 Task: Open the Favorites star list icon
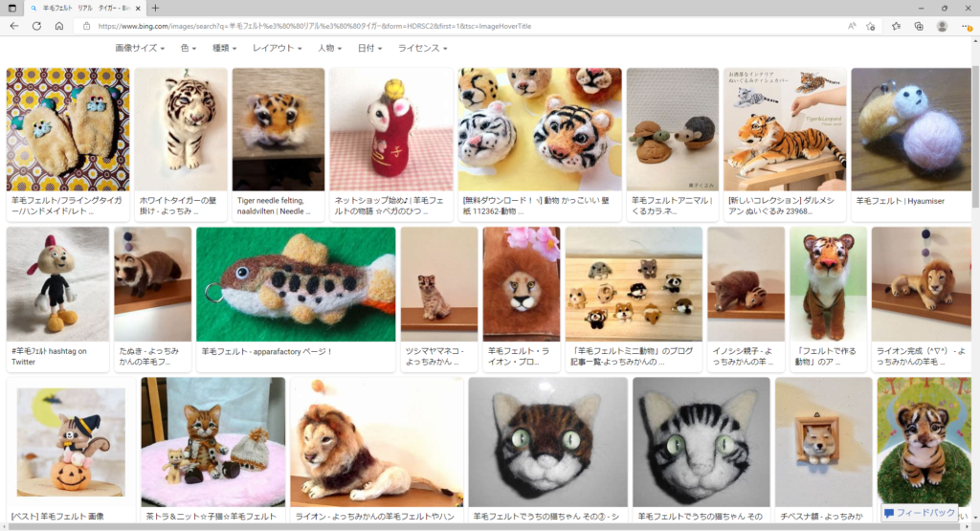pos(897,26)
